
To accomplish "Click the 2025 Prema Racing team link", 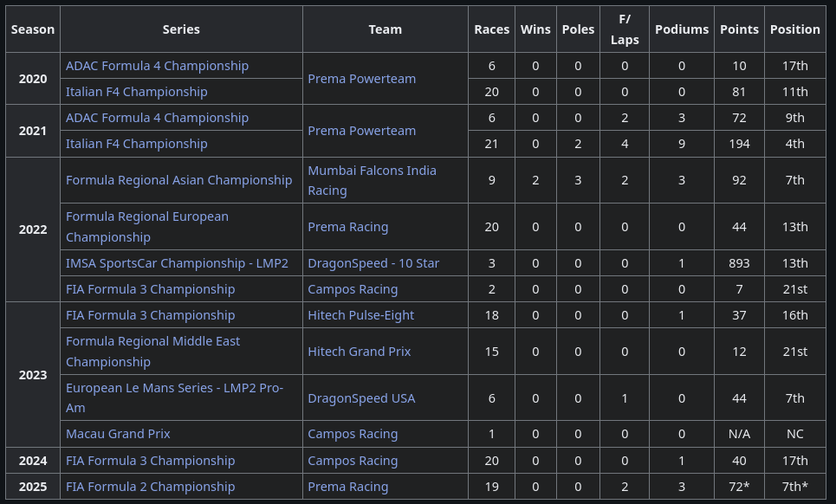I will coord(347,487).
